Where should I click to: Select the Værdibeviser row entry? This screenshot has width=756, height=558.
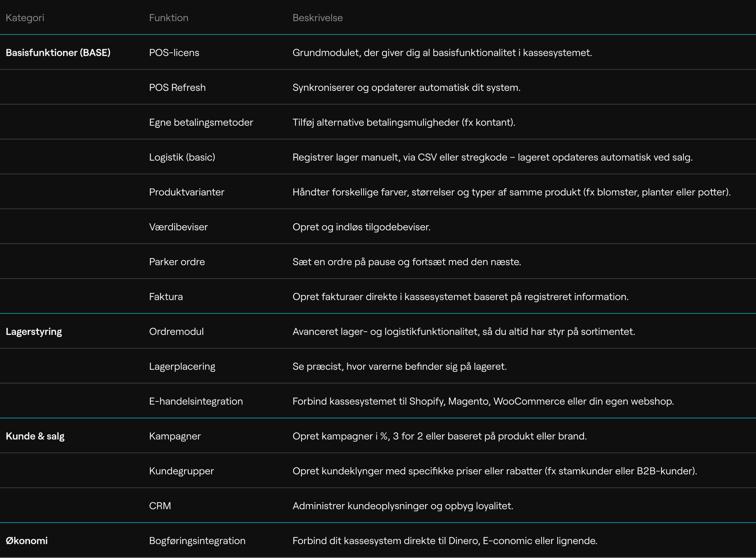coord(178,227)
